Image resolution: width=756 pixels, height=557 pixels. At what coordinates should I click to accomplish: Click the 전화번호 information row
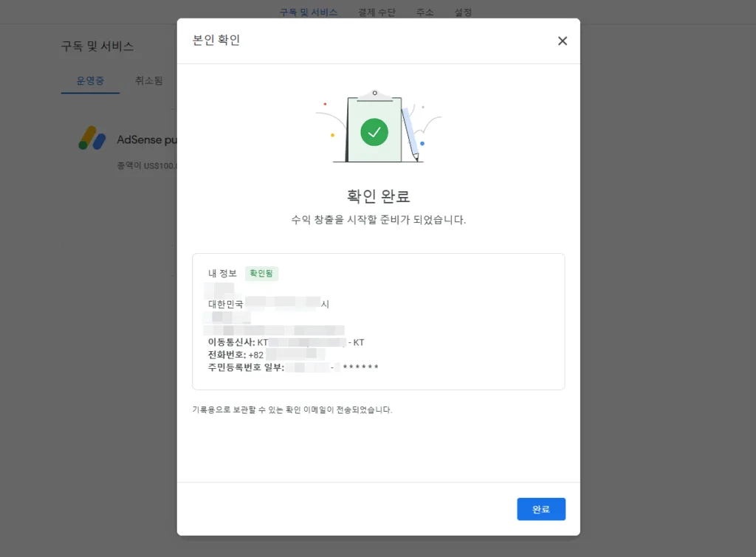pos(267,355)
